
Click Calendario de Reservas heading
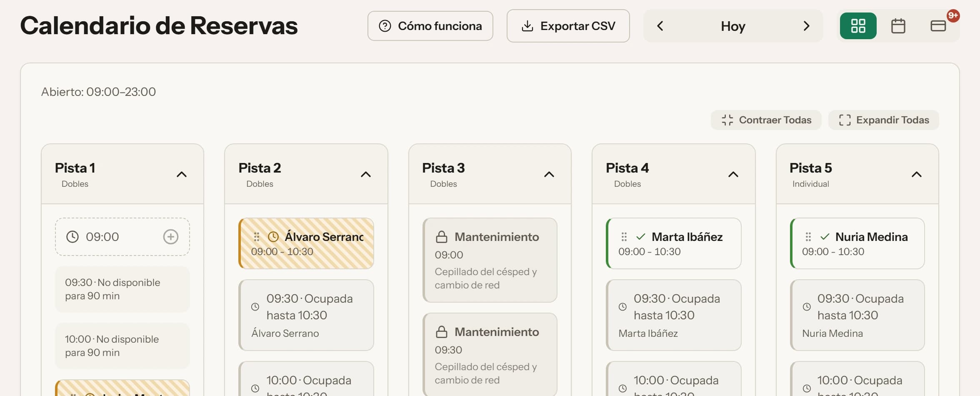click(x=159, y=26)
